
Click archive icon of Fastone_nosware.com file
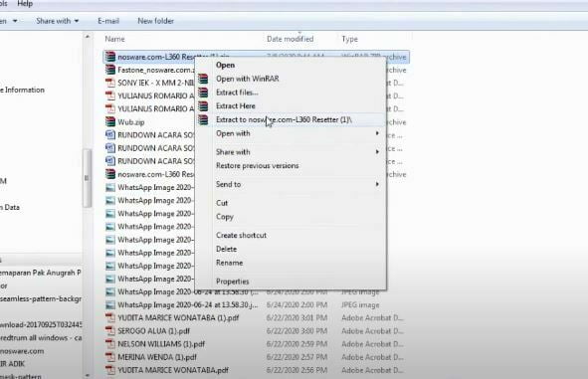[110, 70]
